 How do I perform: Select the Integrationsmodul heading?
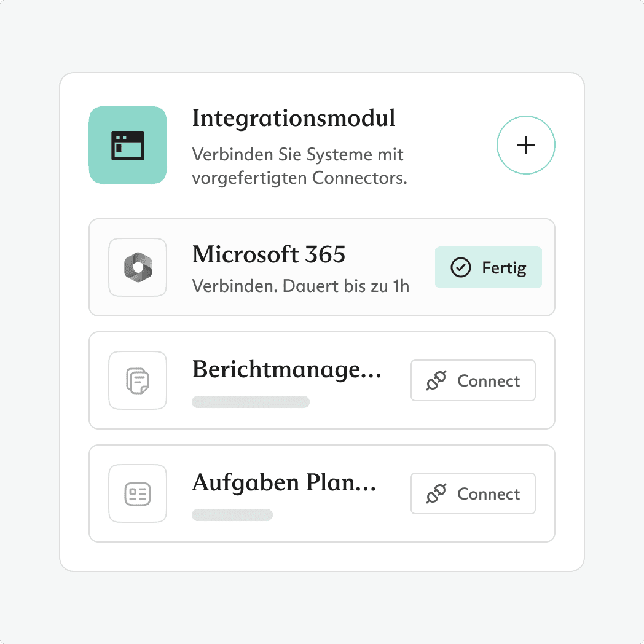[294, 118]
